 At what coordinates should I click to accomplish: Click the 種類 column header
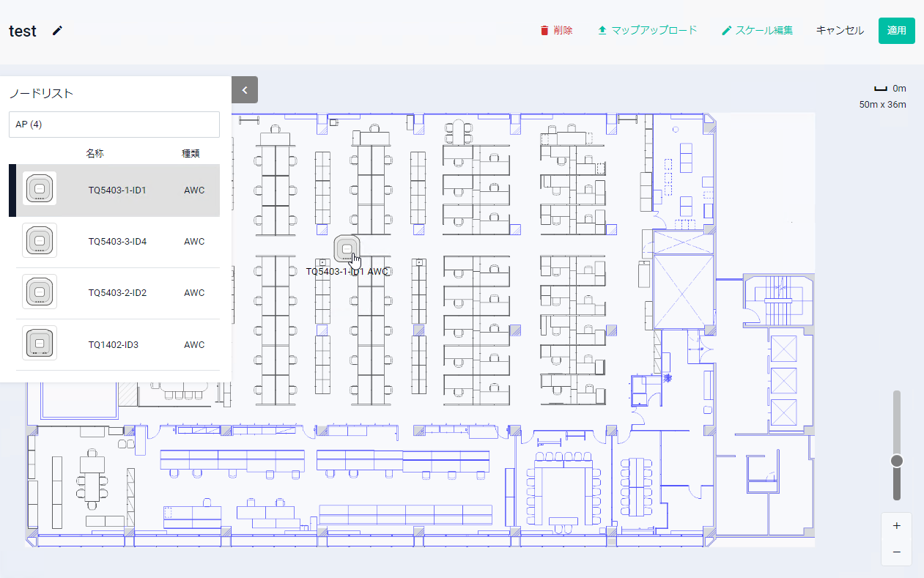(x=191, y=154)
